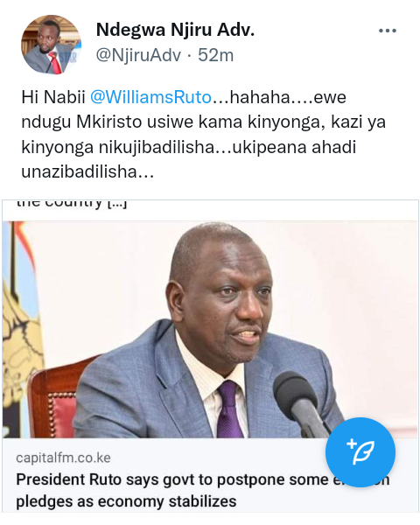420x525 pixels.
Task: Open Ndegwa Njiru's profile picture
Action: point(51,45)
